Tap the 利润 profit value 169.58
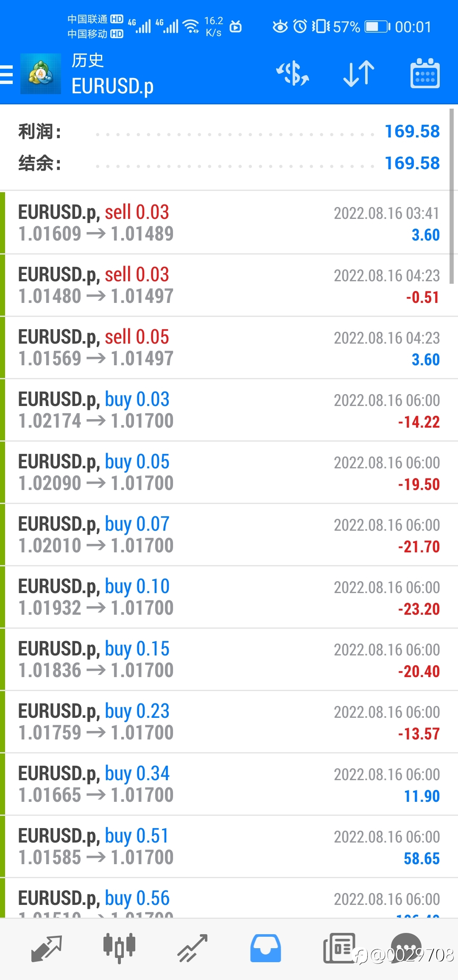The width and height of the screenshot is (458, 980). tap(412, 132)
